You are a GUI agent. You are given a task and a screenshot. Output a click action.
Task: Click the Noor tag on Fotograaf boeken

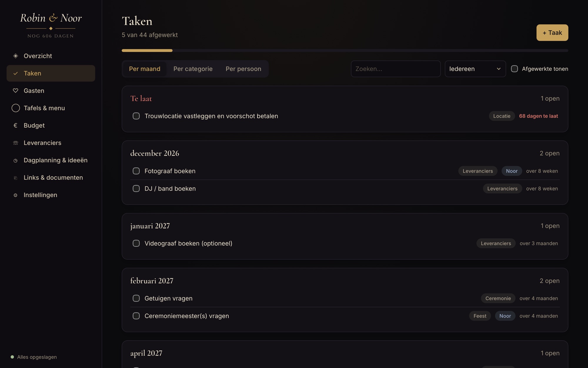click(x=512, y=171)
